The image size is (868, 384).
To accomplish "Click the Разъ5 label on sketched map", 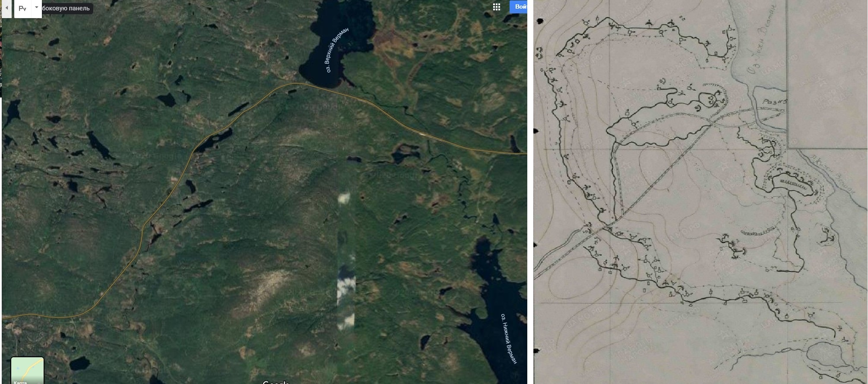I will tap(775, 102).
